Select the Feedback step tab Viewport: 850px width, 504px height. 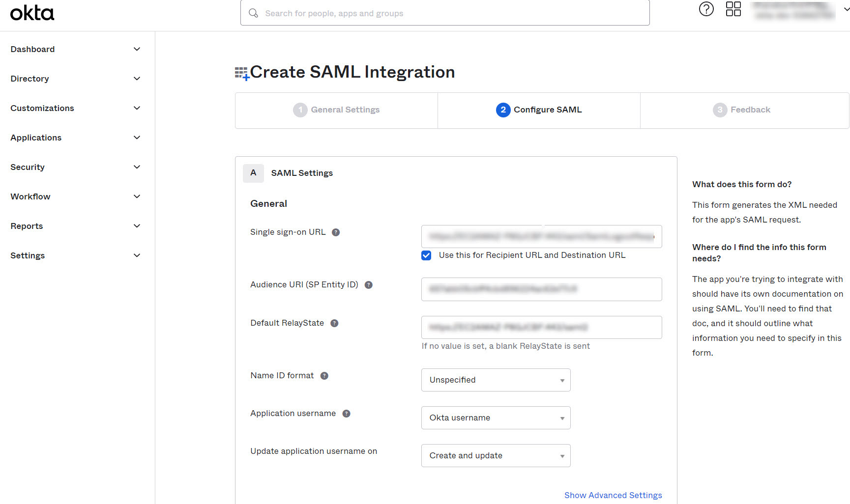[742, 110]
